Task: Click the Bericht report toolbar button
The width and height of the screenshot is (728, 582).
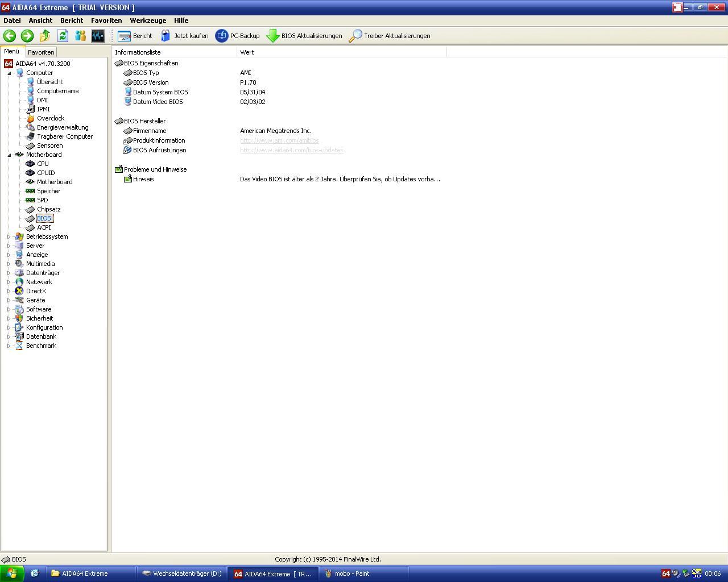Action: tap(135, 36)
